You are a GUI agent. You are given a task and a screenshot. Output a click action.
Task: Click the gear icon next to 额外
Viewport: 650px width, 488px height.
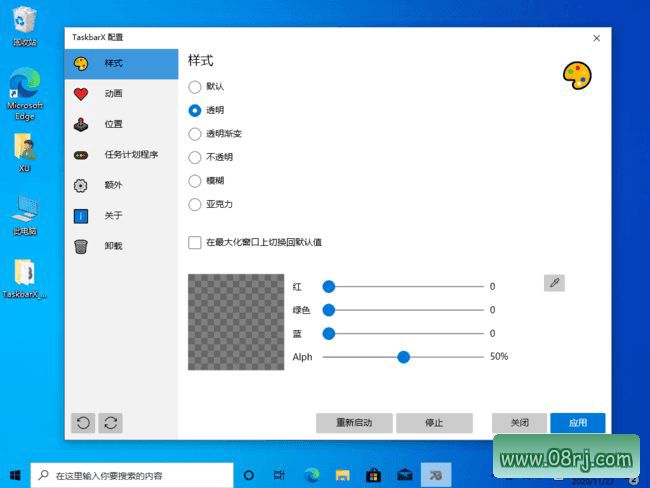pyautogui.click(x=80, y=185)
